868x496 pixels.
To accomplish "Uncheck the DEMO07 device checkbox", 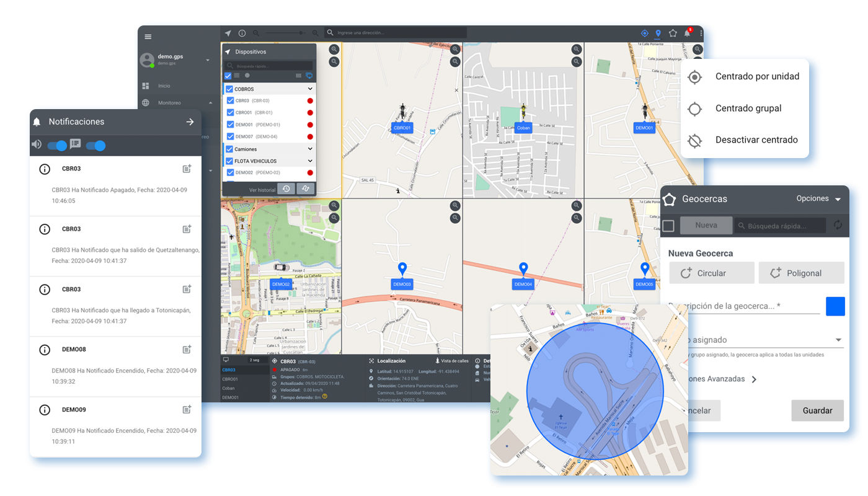I will click(x=231, y=136).
